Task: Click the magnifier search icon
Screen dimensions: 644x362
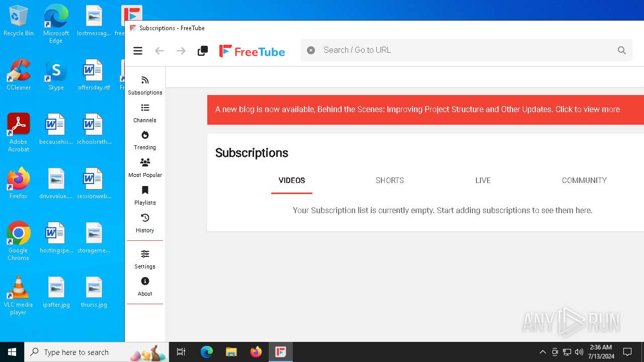Action: 622,50
